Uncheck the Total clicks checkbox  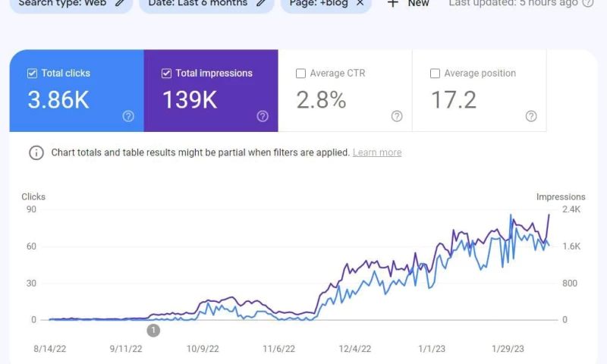point(32,73)
